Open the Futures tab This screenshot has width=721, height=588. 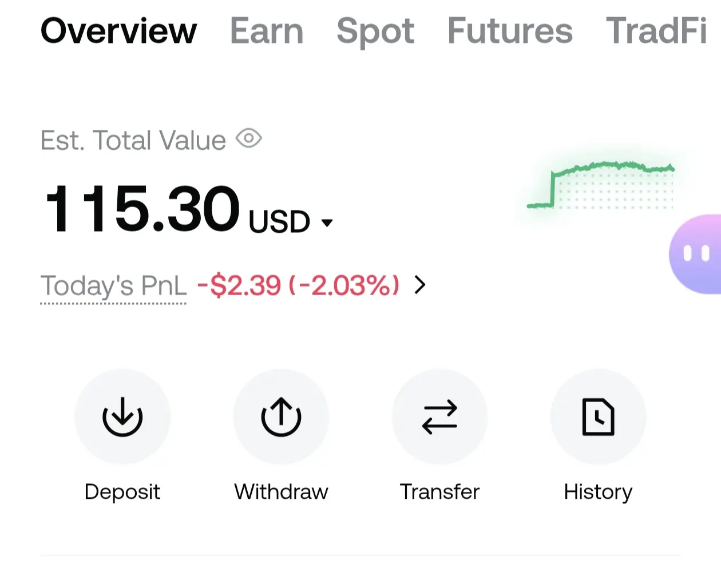point(510,31)
